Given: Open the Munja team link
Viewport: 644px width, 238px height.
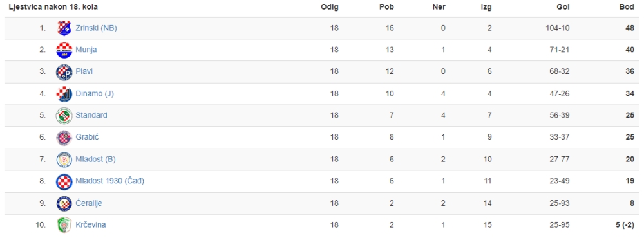Looking at the screenshot, I should point(86,50).
